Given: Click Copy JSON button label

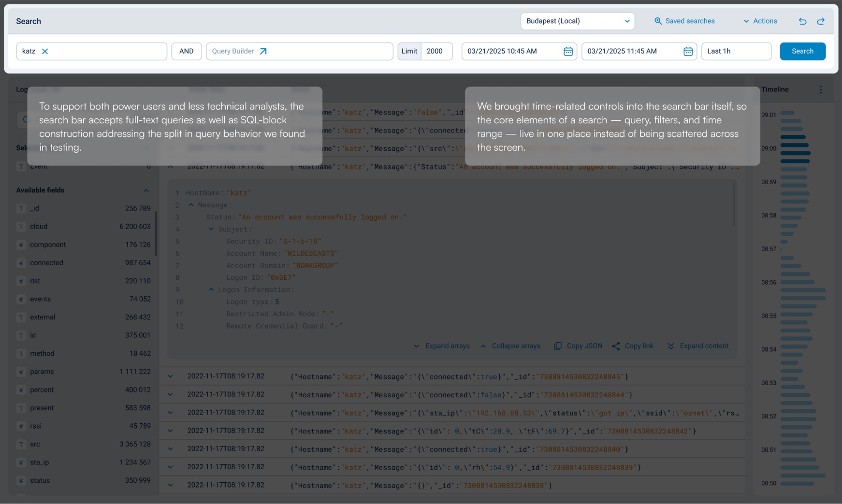Looking at the screenshot, I should [x=584, y=346].
